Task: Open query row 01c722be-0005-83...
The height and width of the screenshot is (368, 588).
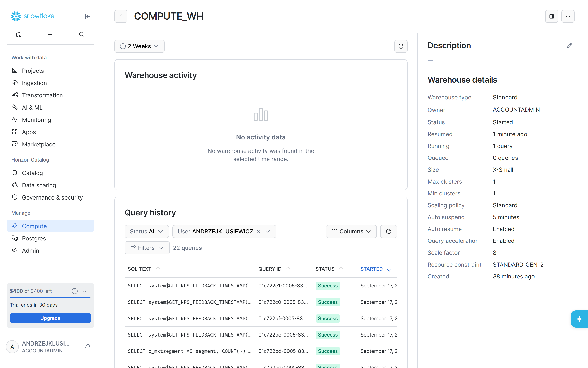Action: point(261,335)
